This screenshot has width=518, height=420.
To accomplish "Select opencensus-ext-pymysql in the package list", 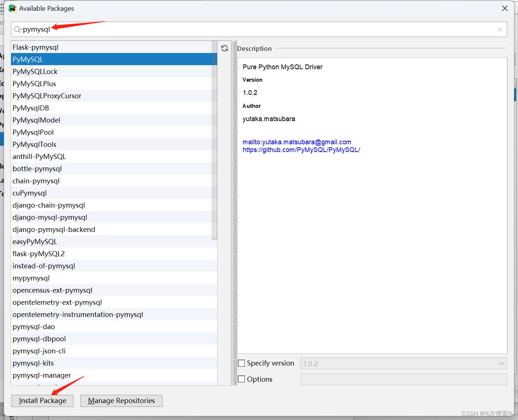I will [114, 290].
